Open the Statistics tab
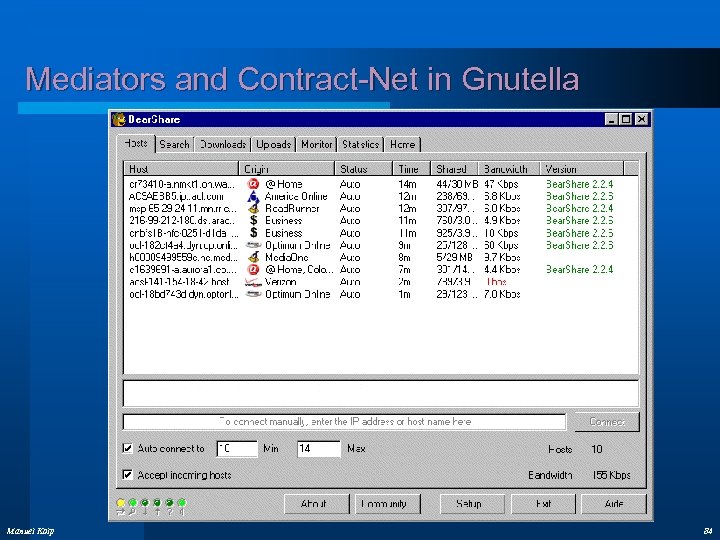The width and height of the screenshot is (720, 540). coord(360,145)
